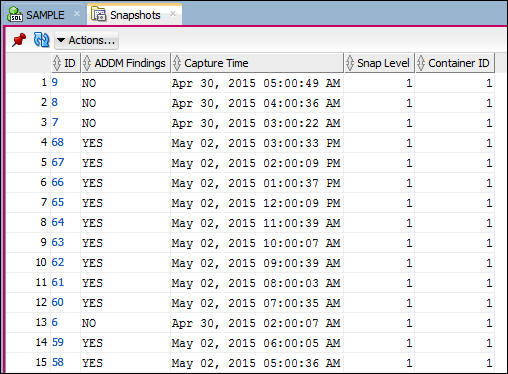The image size is (508, 374).
Task: Click the blue refresh arrows icon
Action: coord(42,40)
